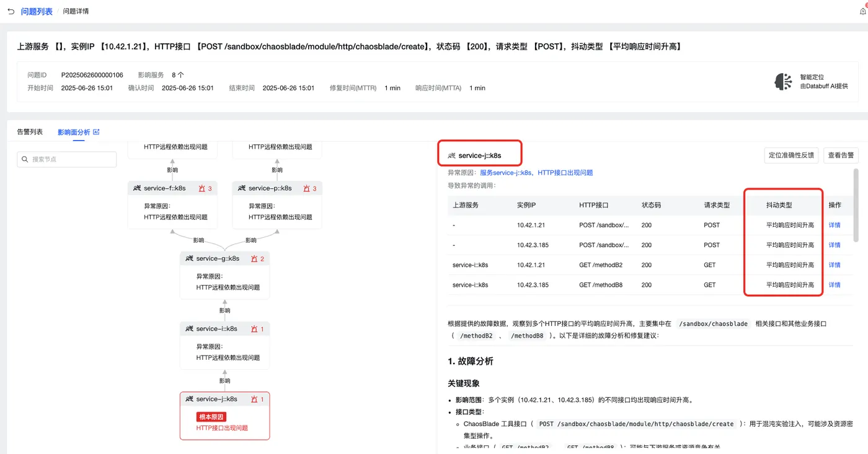
Task: Focus the 搜索节点 search field
Action: pyautogui.click(x=66, y=159)
